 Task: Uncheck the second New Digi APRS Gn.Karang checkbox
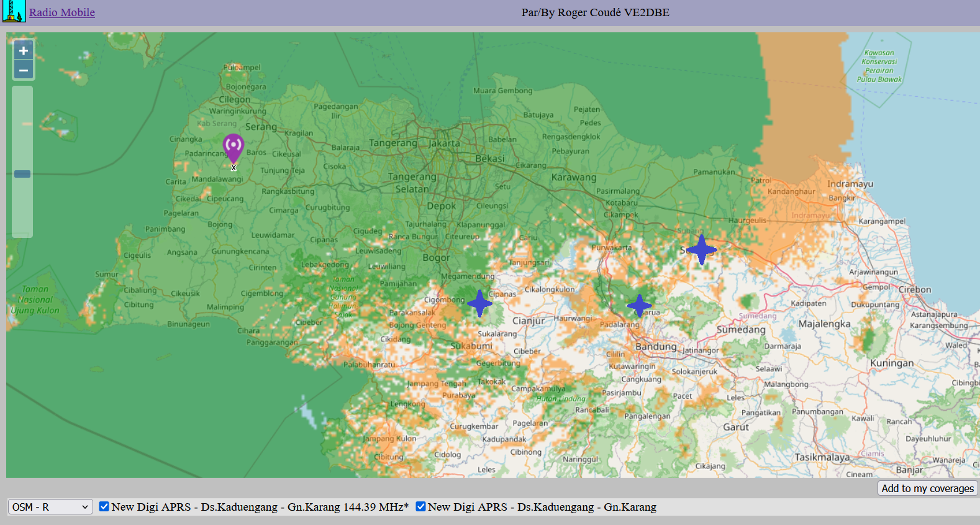coord(420,506)
